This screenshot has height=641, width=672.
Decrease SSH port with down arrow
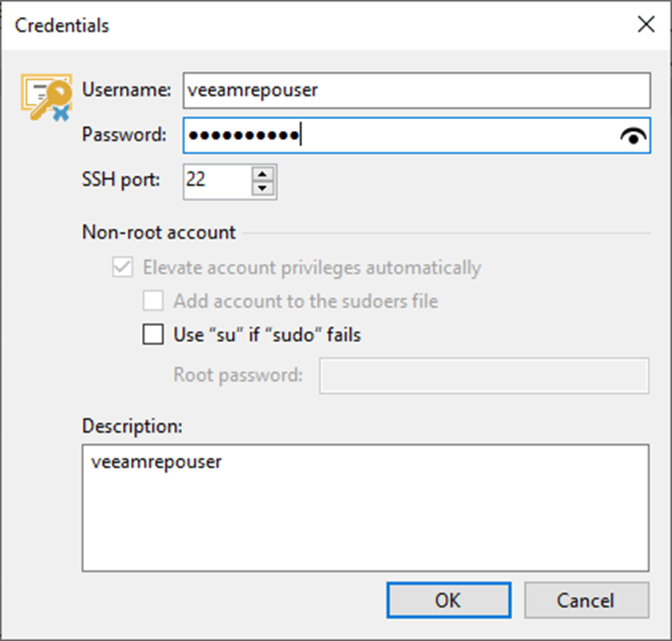(x=263, y=188)
